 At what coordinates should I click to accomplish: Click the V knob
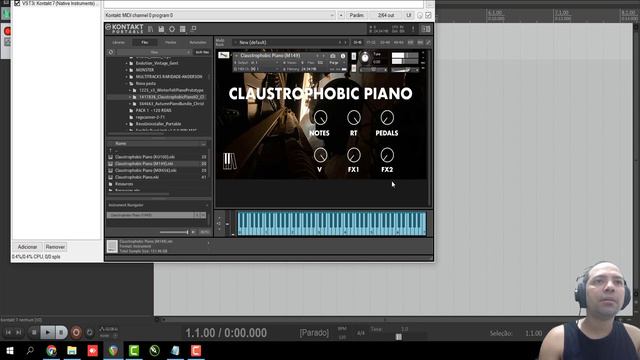click(320, 155)
